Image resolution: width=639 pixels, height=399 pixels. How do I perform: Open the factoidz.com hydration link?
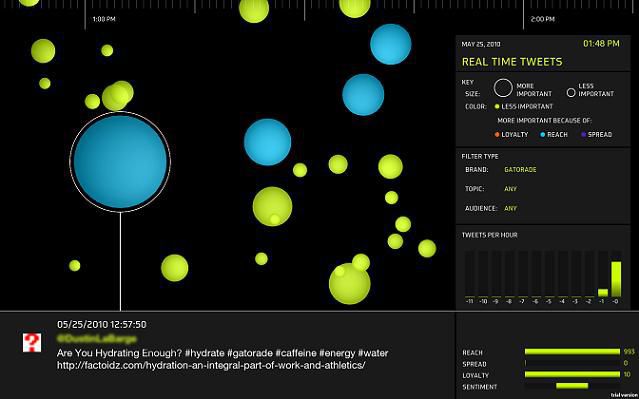click(211, 365)
